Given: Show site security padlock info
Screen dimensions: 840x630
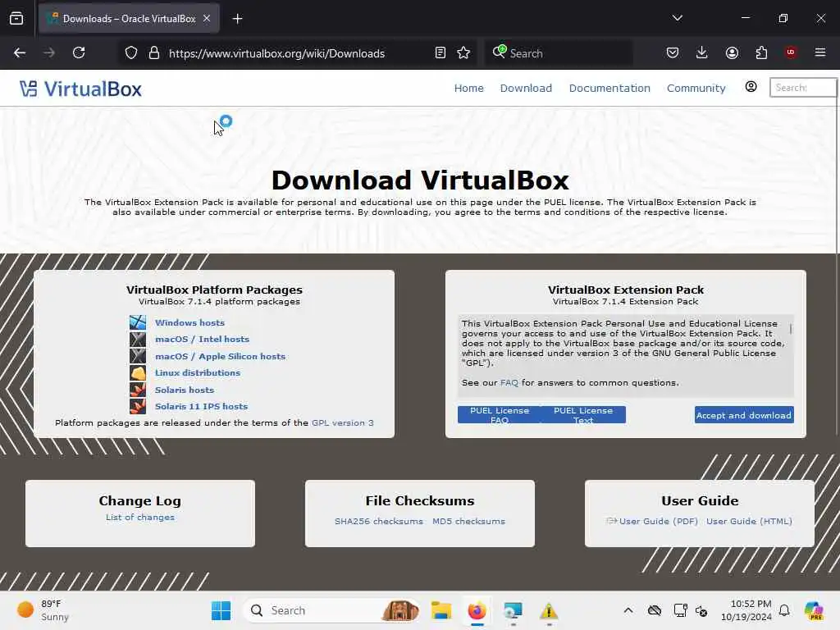Looking at the screenshot, I should tap(154, 53).
